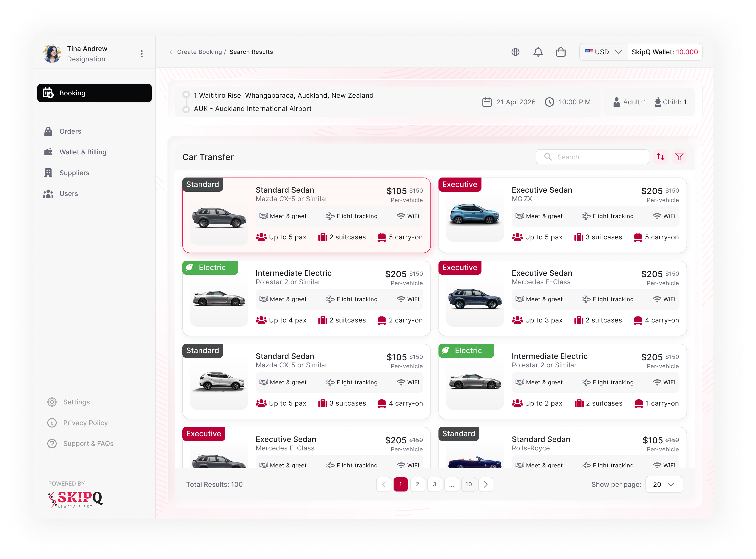This screenshot has width=756, height=559.
Task: Select the Standard Sedan $105 Mazda card with 2 suitcases
Action: click(x=306, y=215)
